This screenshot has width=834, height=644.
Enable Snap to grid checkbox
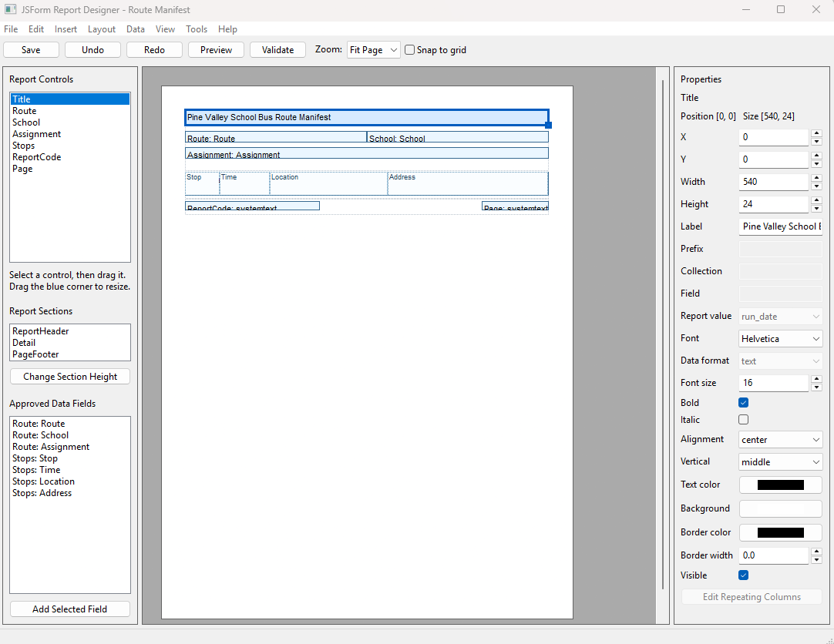pos(409,49)
